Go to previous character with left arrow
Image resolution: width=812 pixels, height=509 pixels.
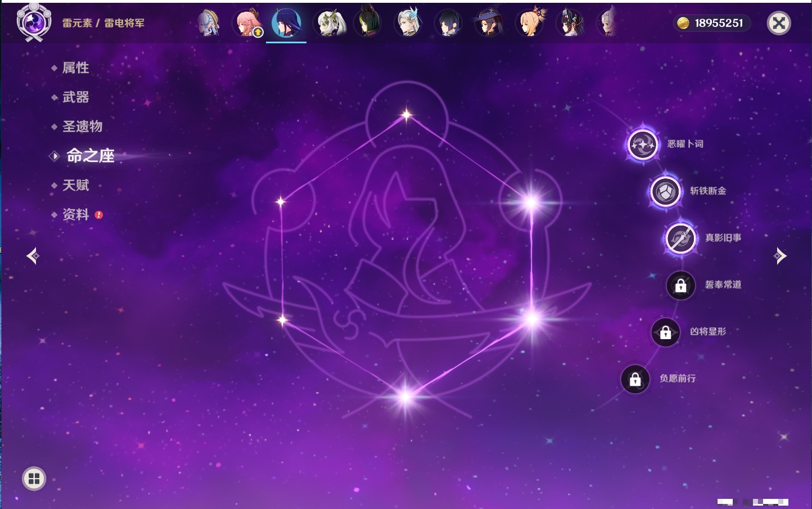[x=33, y=256]
